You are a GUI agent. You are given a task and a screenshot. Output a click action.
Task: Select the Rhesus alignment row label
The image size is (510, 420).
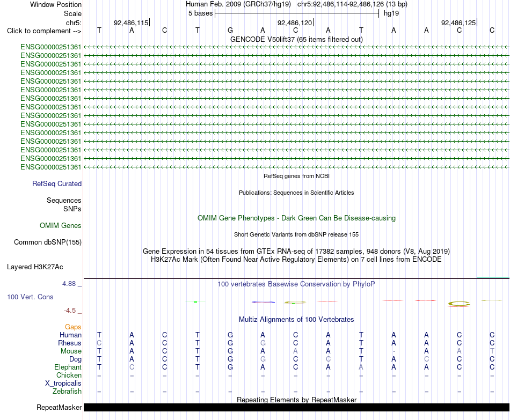pyautogui.click(x=70, y=343)
